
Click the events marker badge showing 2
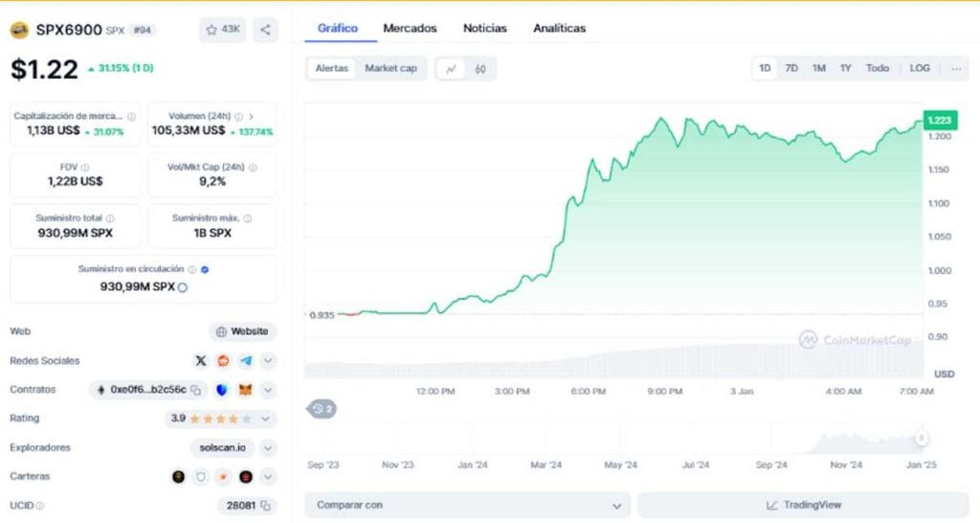(322, 409)
